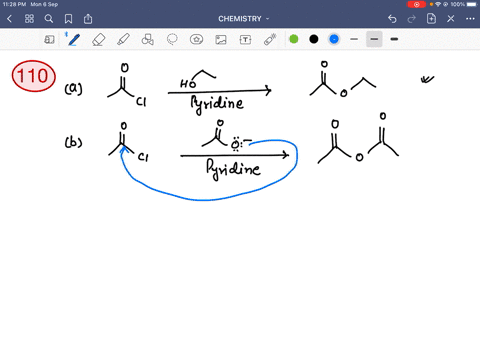Tap the red screen recording indicator
The image size is (480, 360).
pos(416,4)
